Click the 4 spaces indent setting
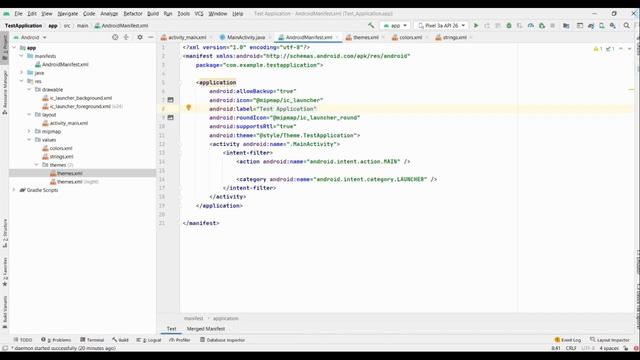The height and width of the screenshot is (360, 640). 609,348
